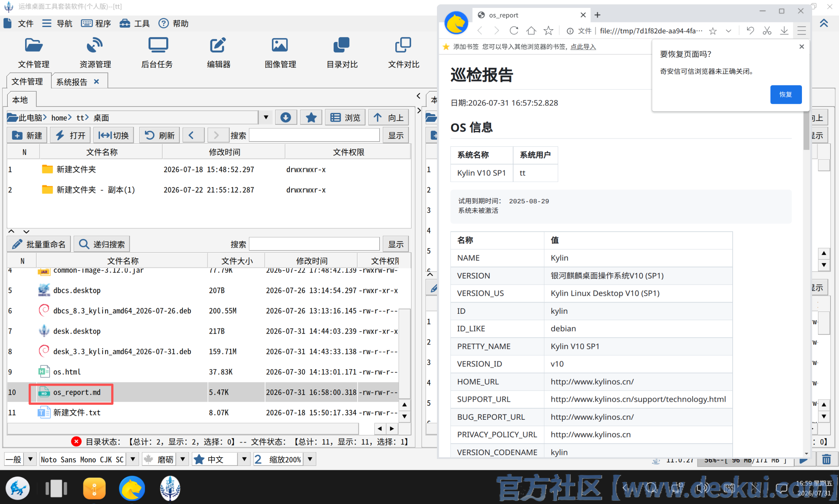Screen dimensions: 839x504
Task: Open the Kylin start menu in taskbar
Action: pyautogui.click(x=18, y=488)
